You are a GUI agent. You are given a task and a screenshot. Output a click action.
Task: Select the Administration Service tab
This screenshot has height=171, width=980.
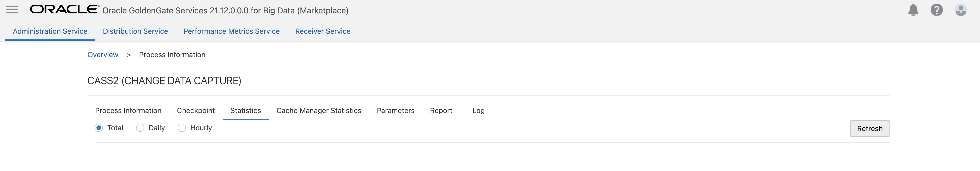tap(50, 31)
